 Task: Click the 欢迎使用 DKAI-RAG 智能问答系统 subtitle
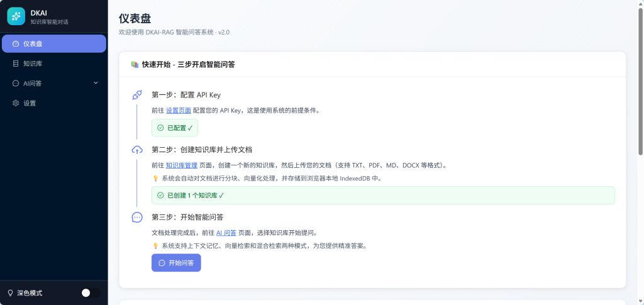click(x=174, y=32)
